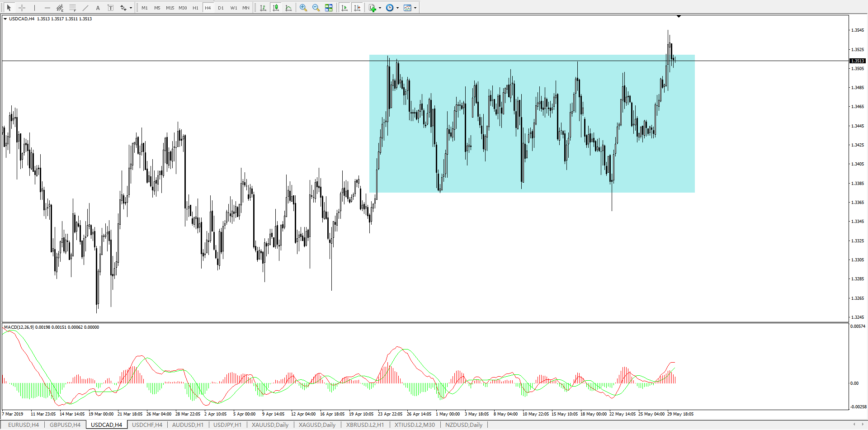Open the arrows and shapes tool
Screen dimensions: 868x430
coord(123,8)
